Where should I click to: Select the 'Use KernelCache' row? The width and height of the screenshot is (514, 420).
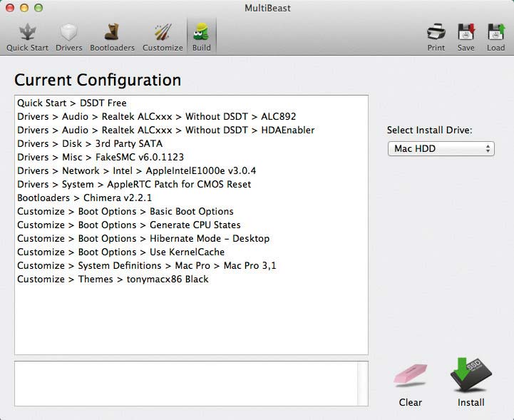click(x=191, y=252)
